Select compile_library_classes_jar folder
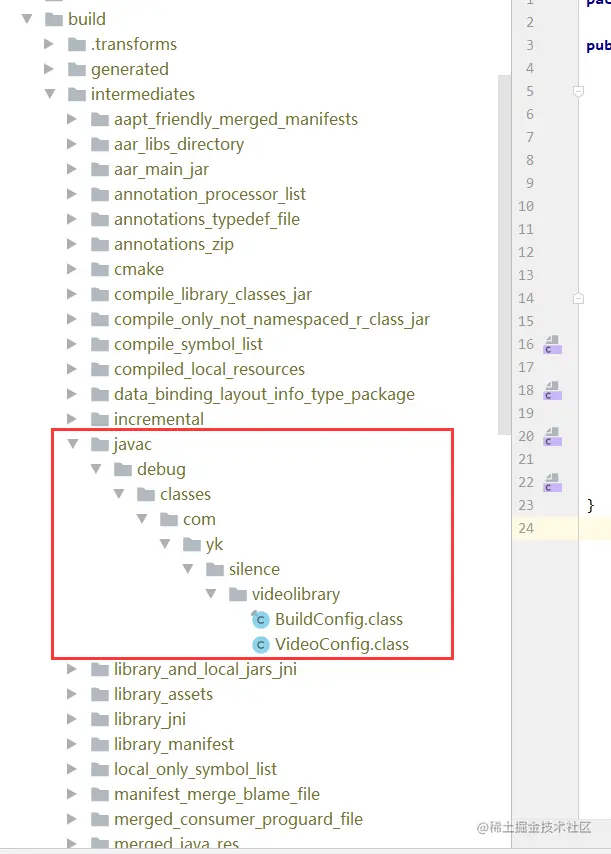Image resolution: width=611 pixels, height=854 pixels. pyautogui.click(x=213, y=294)
